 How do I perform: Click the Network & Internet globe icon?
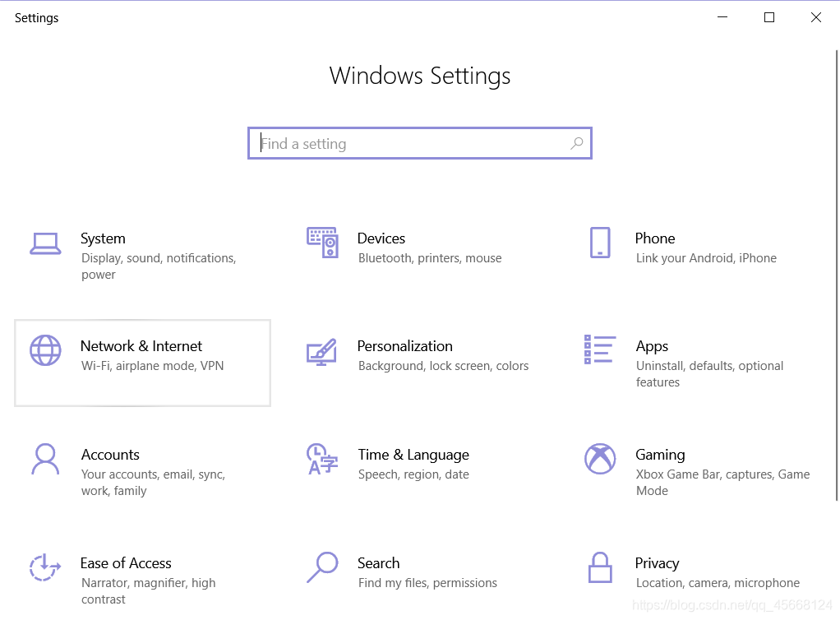(45, 350)
